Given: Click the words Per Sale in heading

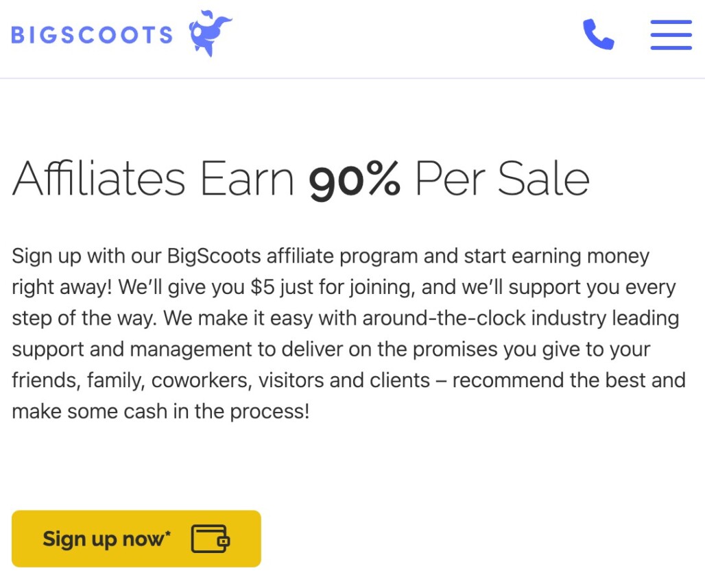Looking at the screenshot, I should [x=502, y=179].
